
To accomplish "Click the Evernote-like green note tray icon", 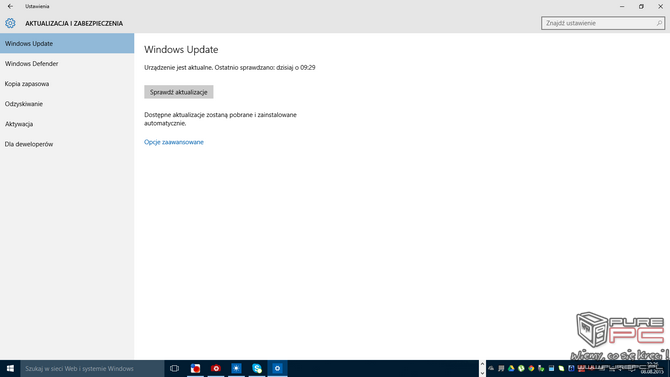I will click(561, 368).
